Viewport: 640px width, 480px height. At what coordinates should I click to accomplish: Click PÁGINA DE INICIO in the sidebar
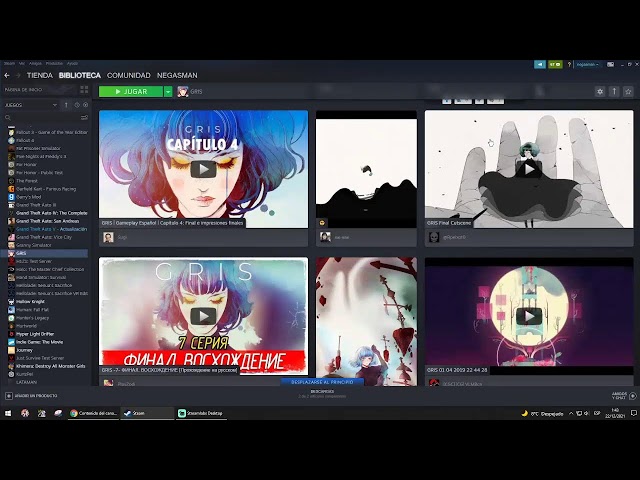[23, 89]
